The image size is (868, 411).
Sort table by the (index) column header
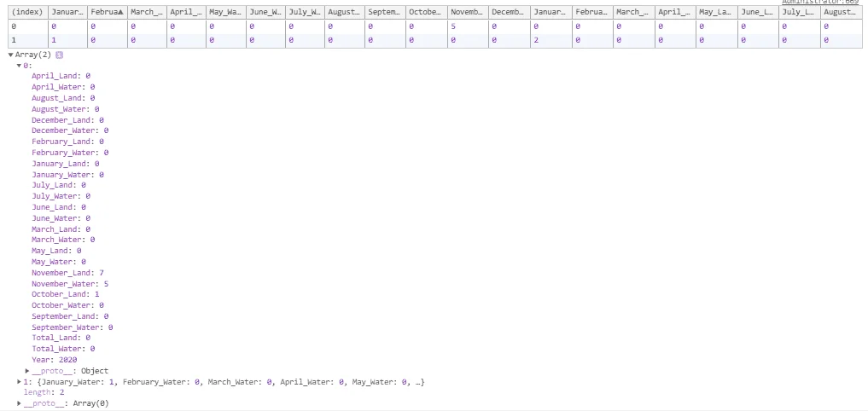tap(28, 12)
